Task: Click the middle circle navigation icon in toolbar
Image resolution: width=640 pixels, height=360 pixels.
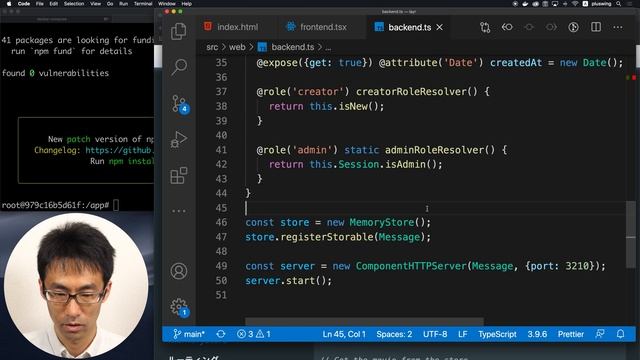Action: [529, 27]
